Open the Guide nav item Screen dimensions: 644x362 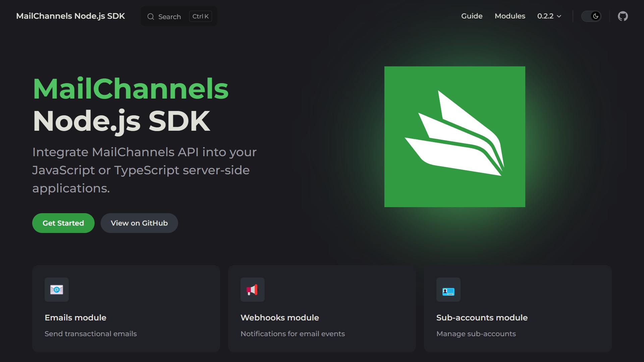coord(472,16)
